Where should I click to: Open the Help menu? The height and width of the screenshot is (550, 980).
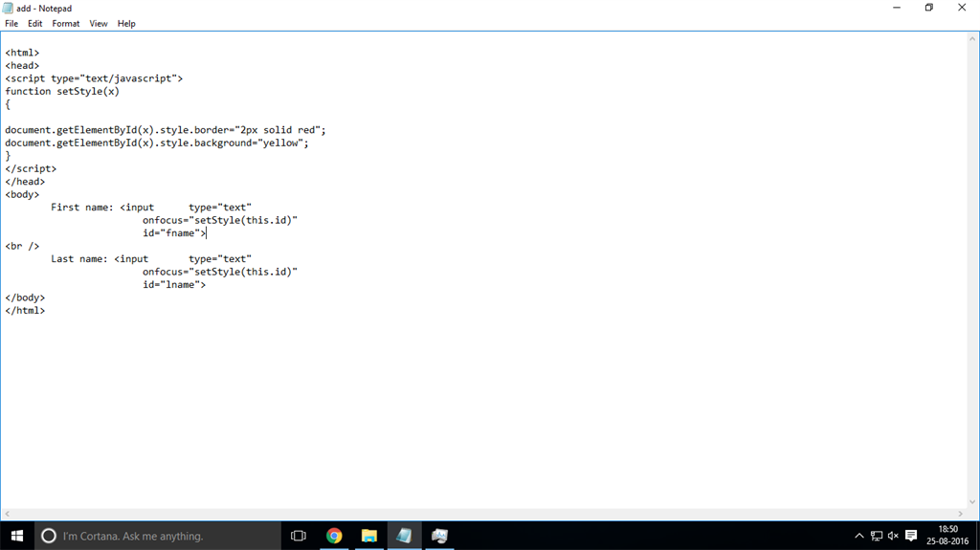tap(126, 24)
